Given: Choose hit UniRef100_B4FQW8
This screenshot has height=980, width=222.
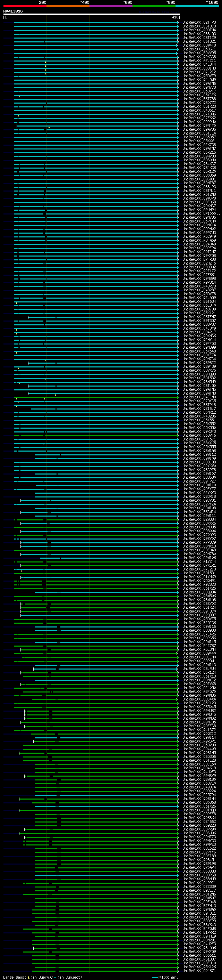Looking at the screenshot, I should coord(199,929).
